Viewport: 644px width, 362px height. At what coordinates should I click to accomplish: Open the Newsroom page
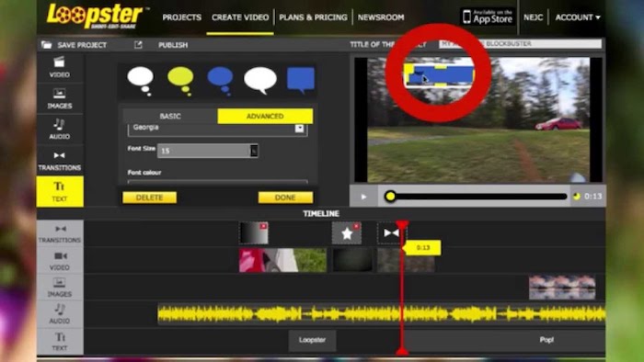(x=381, y=17)
